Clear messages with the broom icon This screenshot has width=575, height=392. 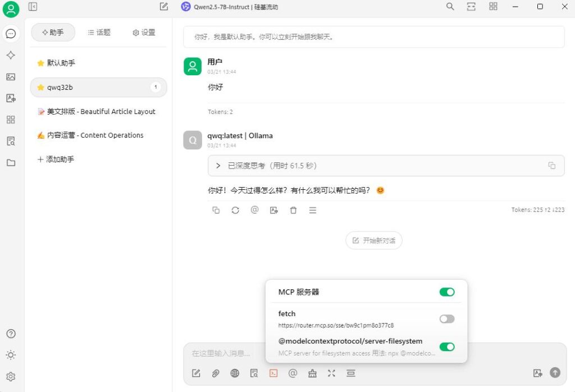[312, 373]
